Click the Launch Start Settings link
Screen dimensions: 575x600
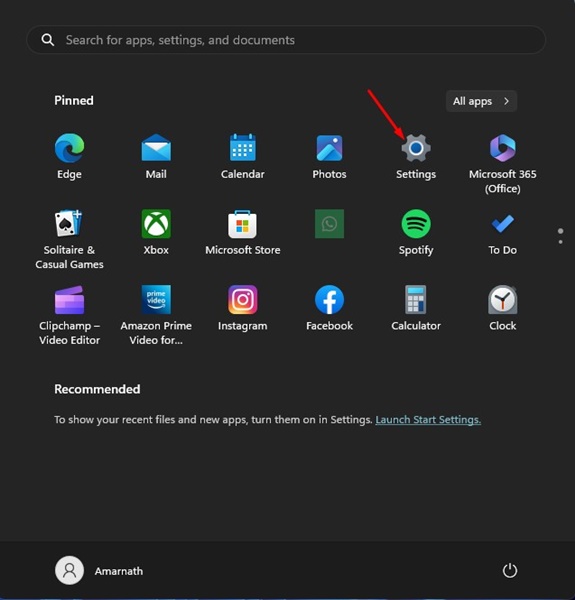coord(428,420)
